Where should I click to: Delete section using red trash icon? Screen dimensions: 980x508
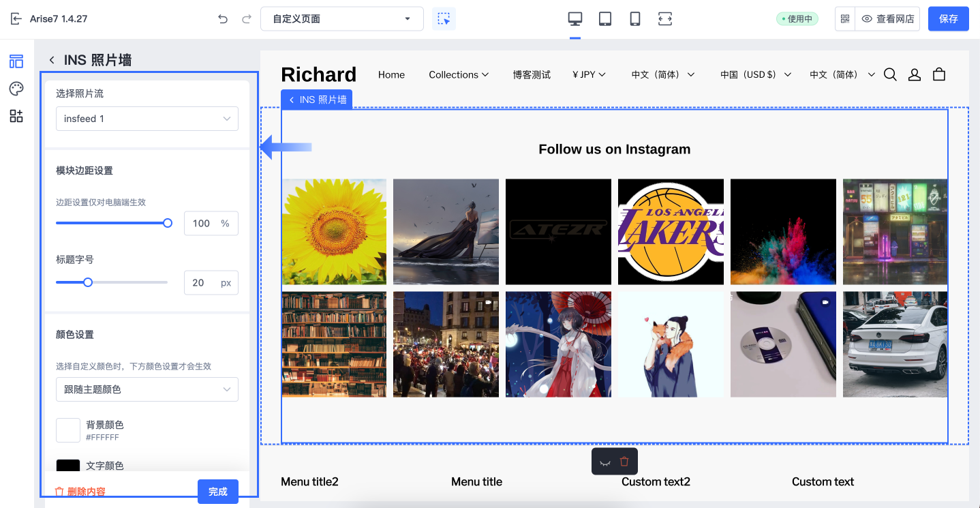pos(624,462)
